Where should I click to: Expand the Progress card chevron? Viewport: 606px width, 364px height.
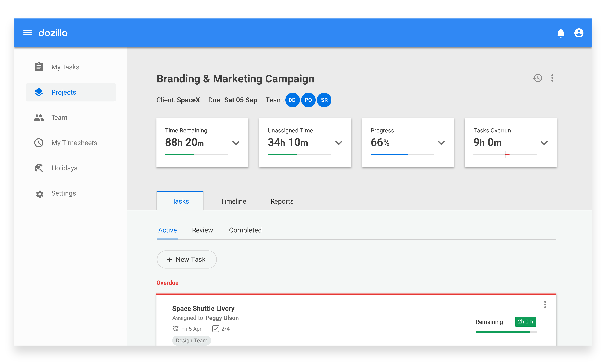(x=441, y=143)
